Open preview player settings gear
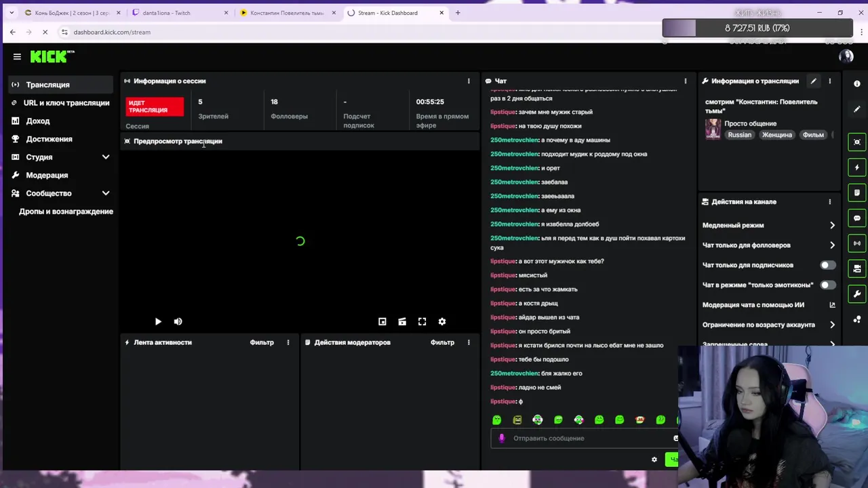The height and width of the screenshot is (488, 868). pos(442,322)
